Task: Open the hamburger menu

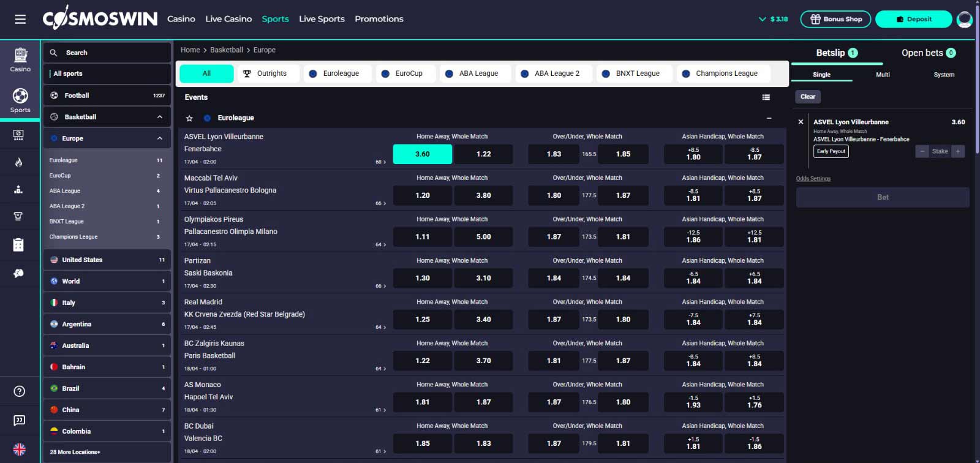Action: [x=20, y=20]
